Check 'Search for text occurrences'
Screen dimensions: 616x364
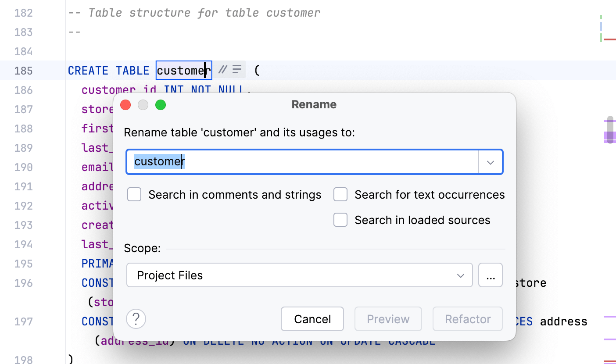[x=340, y=194]
